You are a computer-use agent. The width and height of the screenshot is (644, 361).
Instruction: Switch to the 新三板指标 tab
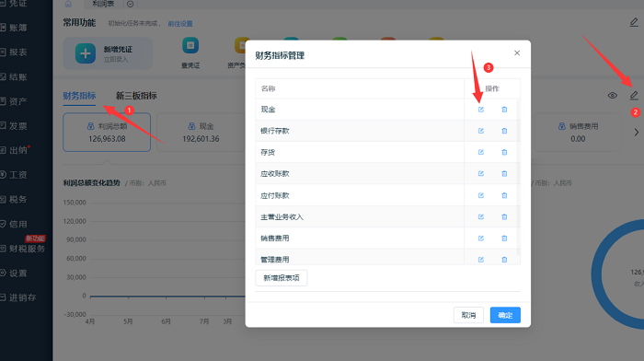136,96
